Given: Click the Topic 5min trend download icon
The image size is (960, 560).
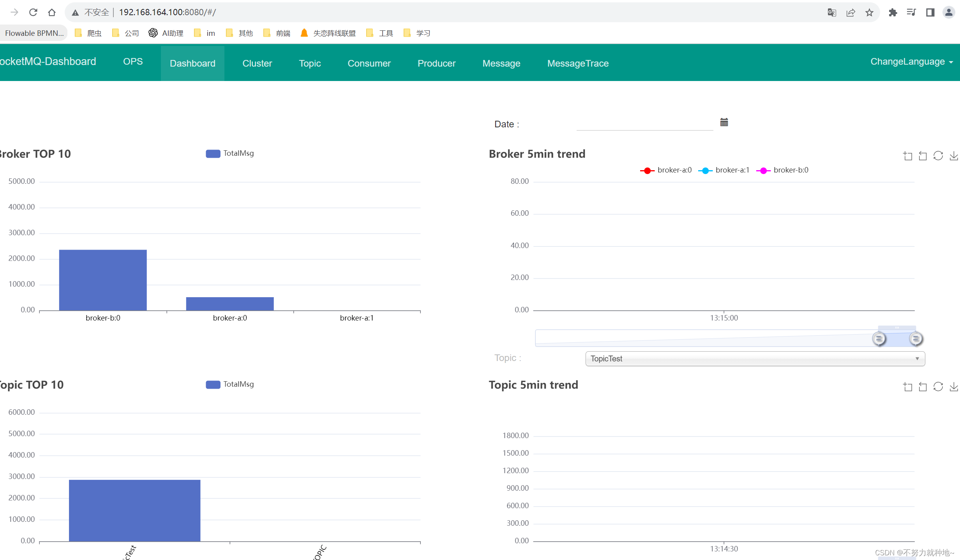Looking at the screenshot, I should click(954, 386).
